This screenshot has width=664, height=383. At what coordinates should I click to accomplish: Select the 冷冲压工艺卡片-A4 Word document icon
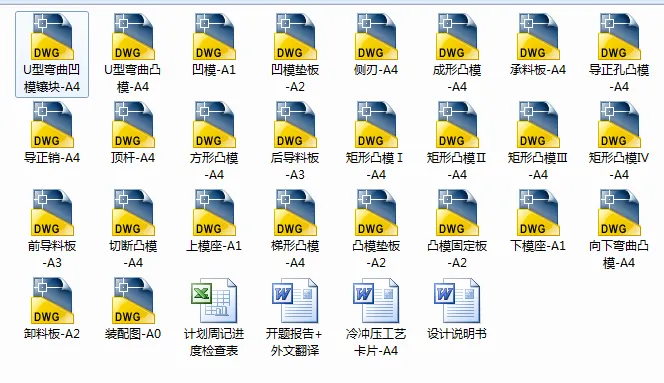coord(376,301)
